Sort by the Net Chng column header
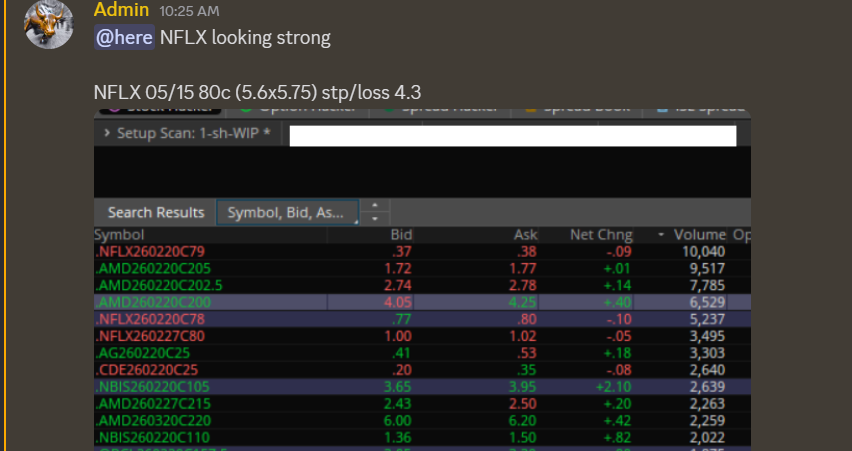Viewport: 852px width, 451px height. coord(601,235)
